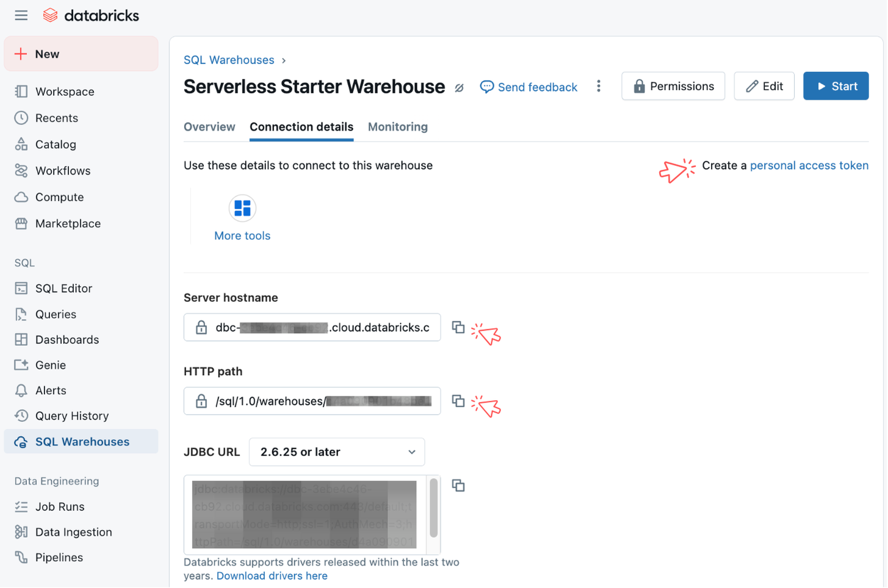
Task: Click the Compute cloud icon
Action: click(21, 197)
